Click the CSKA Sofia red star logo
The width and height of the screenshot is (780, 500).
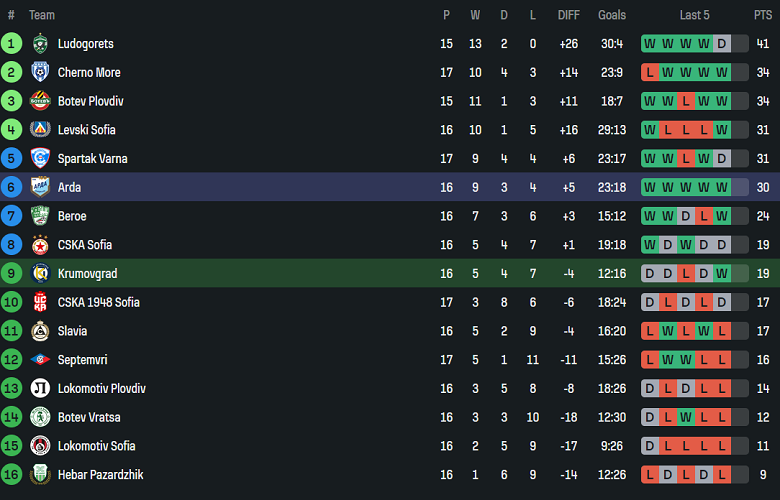(x=40, y=245)
